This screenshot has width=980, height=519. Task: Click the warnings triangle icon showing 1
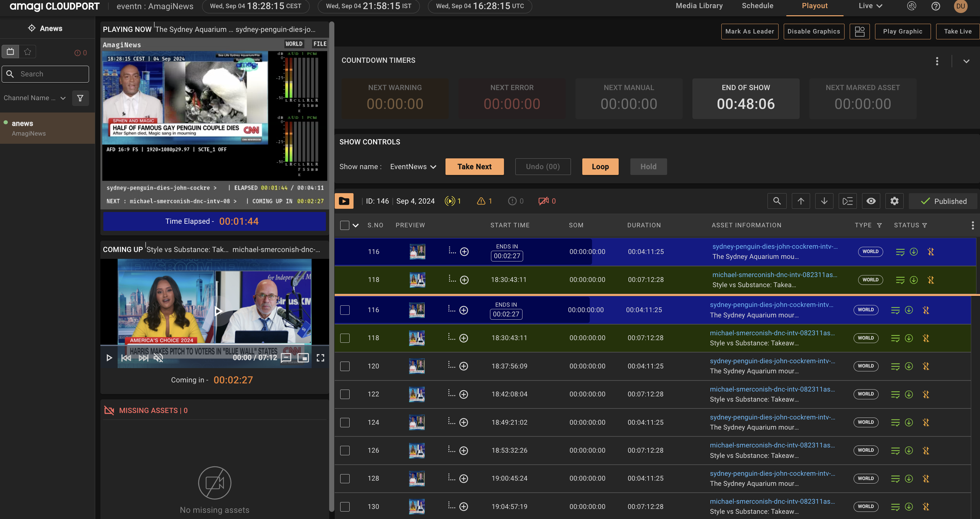tap(481, 201)
